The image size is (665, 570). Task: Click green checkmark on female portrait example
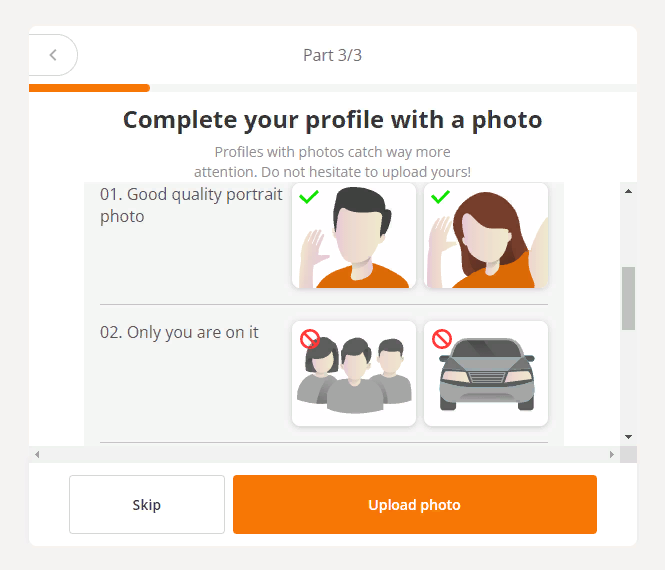(x=441, y=198)
